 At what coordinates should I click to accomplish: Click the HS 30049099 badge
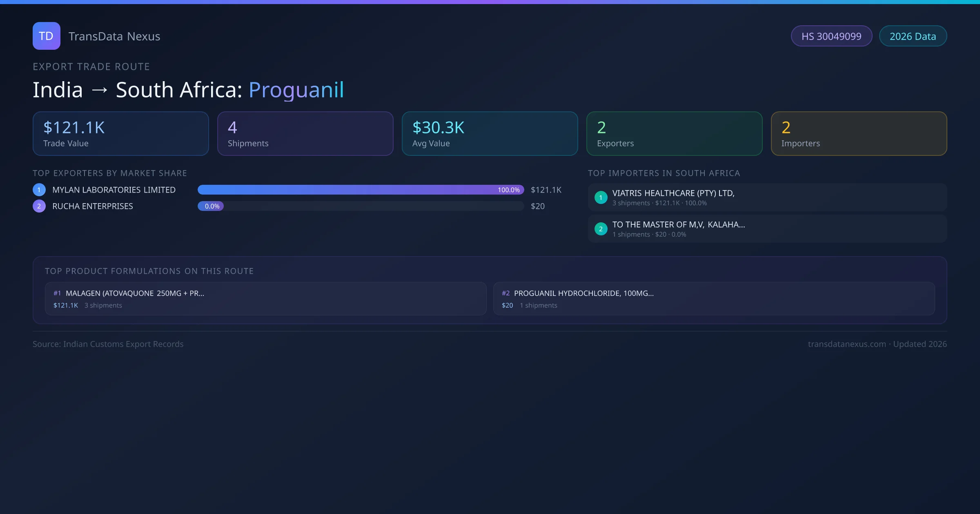[x=831, y=36]
